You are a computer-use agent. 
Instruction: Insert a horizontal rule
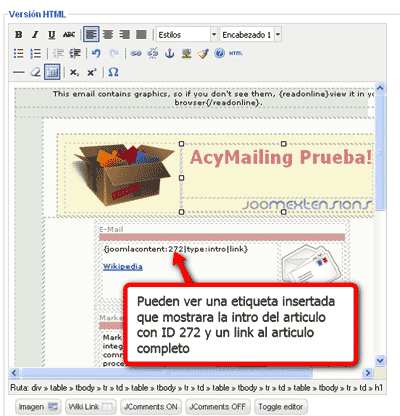click(x=19, y=72)
